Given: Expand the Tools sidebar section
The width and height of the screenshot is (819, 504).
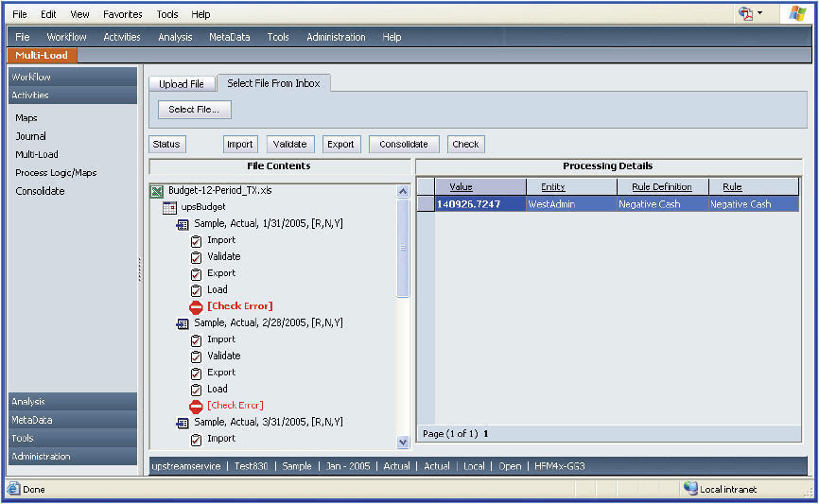Looking at the screenshot, I should click(73, 438).
